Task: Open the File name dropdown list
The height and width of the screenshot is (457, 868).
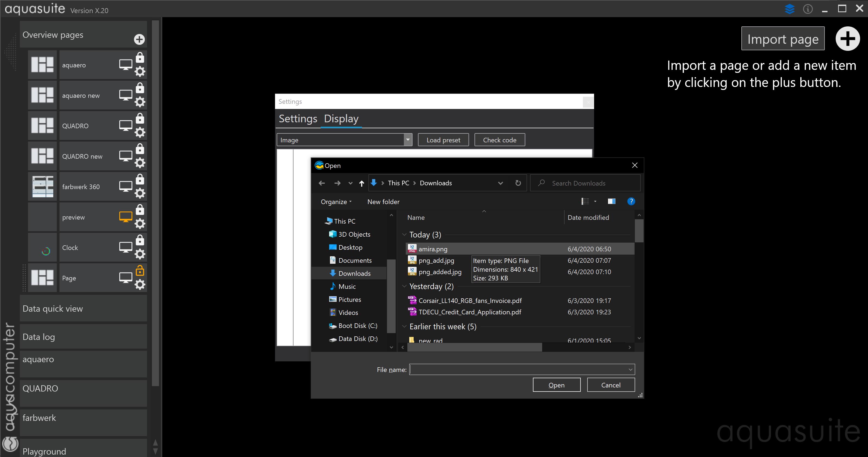Action: pos(630,370)
